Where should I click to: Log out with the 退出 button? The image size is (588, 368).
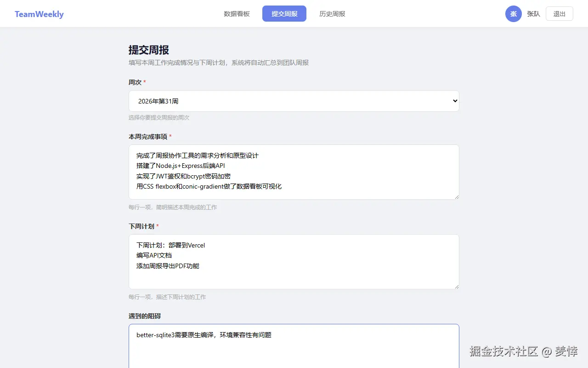pos(560,14)
